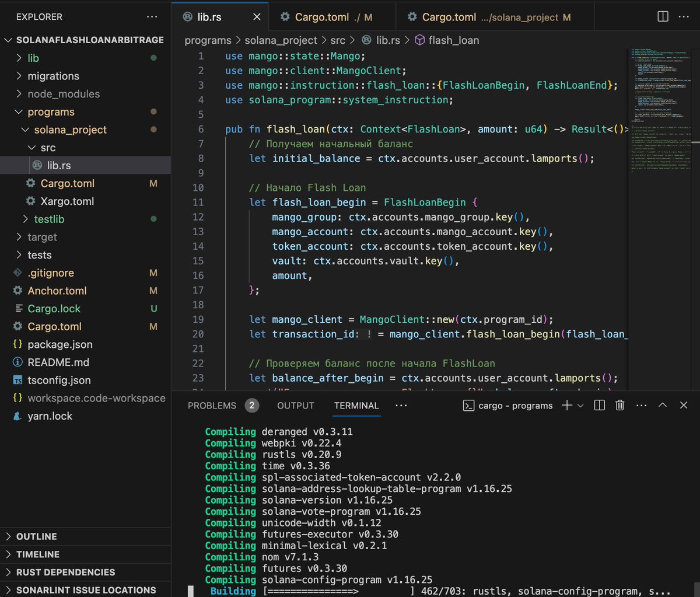Switch to the PROBLEMS tab
This screenshot has width=700, height=597.
pyautogui.click(x=212, y=405)
